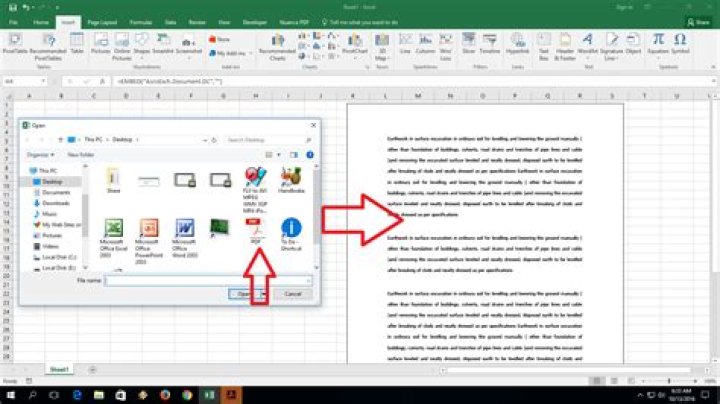
Task: Switch to the Developer tab
Action: pyautogui.click(x=254, y=22)
